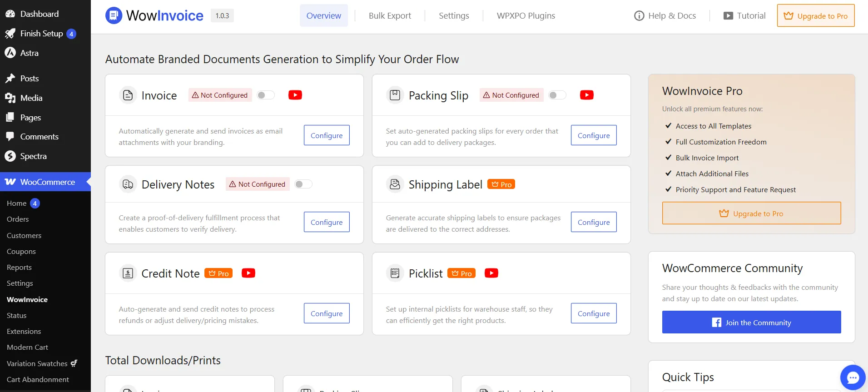Open the Bulk Export tab
Image resolution: width=868 pixels, height=392 pixels.
[x=390, y=15]
